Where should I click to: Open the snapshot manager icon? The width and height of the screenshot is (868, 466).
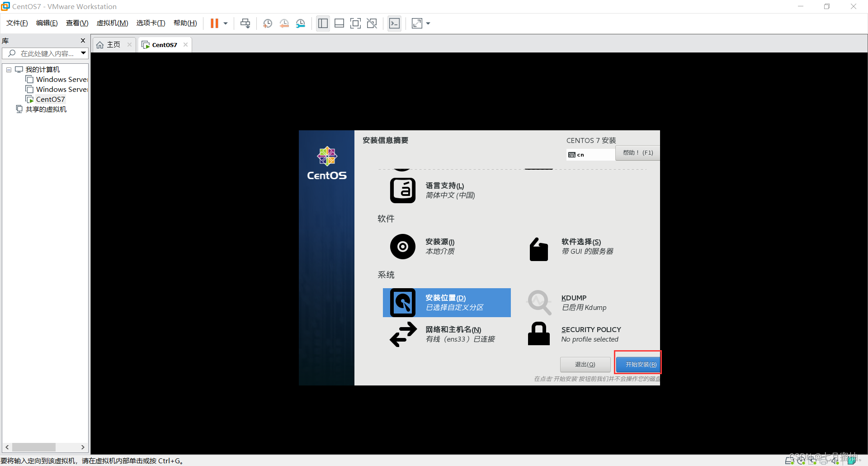tap(301, 24)
